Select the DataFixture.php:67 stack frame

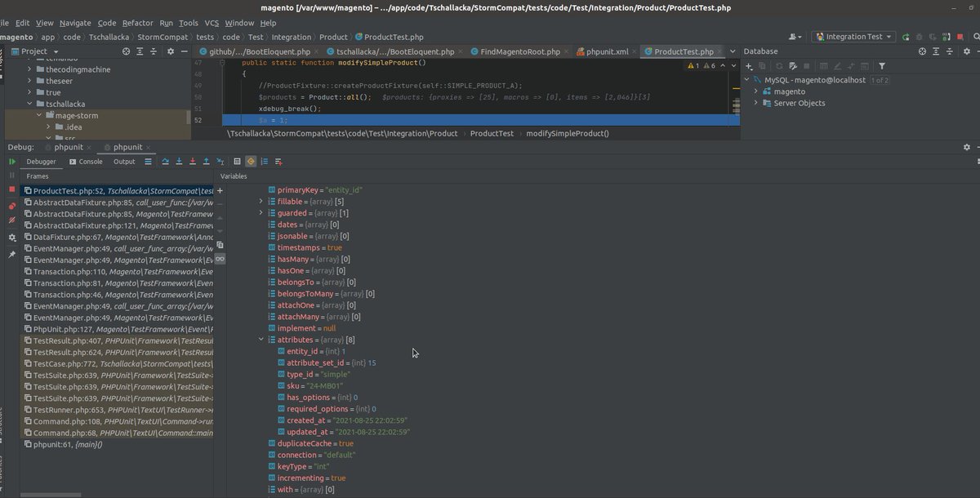pos(118,237)
